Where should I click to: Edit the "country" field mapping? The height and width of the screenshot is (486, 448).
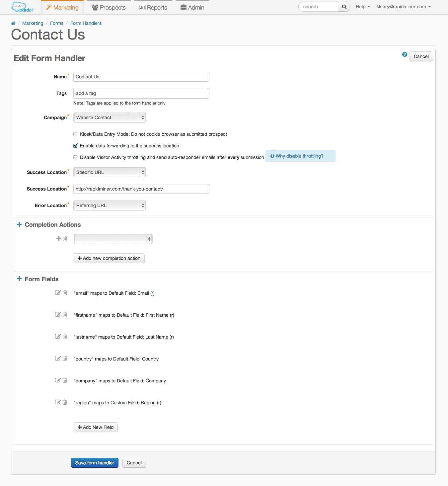click(58, 358)
